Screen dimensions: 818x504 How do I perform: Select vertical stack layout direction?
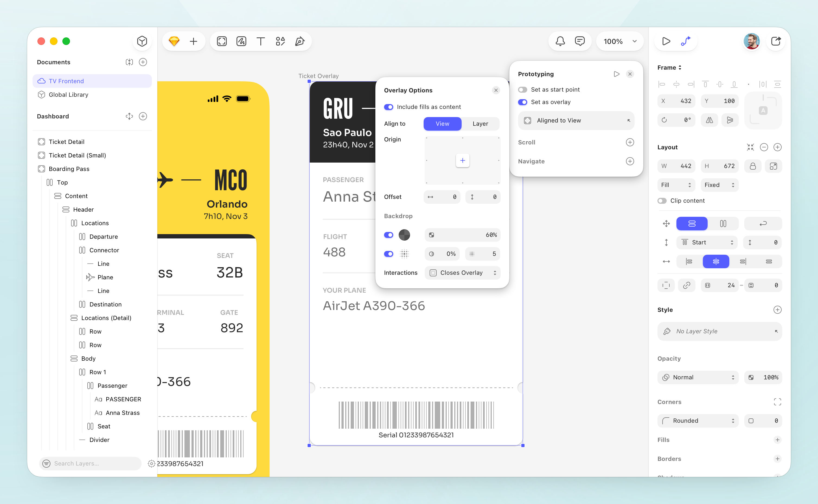click(692, 223)
